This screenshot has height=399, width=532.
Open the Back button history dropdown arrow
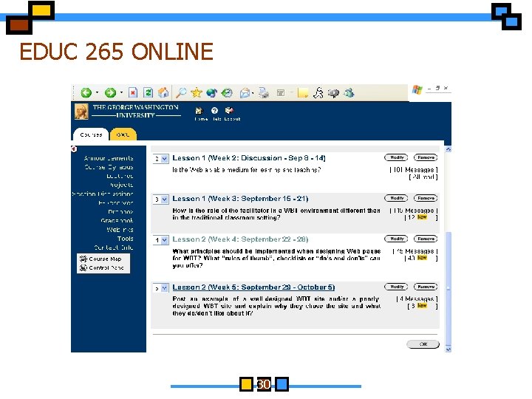click(x=98, y=92)
